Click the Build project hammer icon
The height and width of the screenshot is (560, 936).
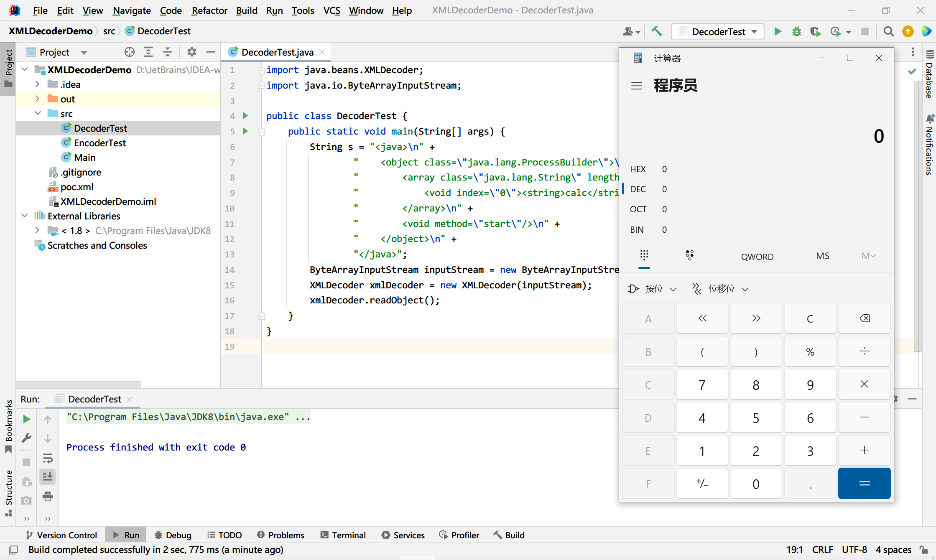(x=657, y=32)
